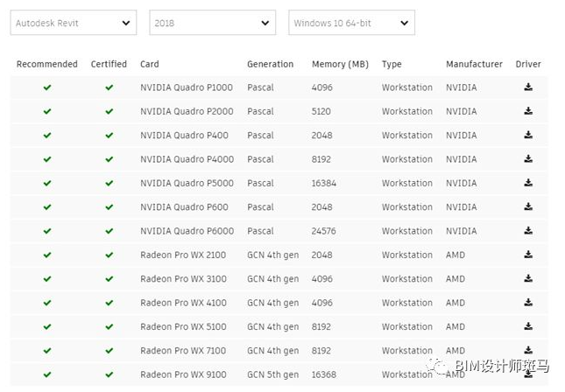Image resolution: width=565 pixels, height=392 pixels.
Task: Sort by the Memory (MB) column header
Action: tap(340, 64)
